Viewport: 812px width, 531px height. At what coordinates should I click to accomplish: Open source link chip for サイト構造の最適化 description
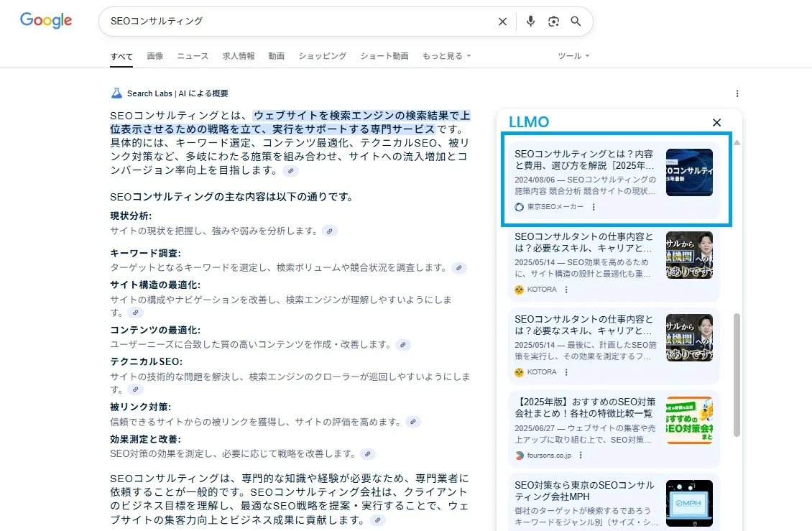tap(136, 313)
